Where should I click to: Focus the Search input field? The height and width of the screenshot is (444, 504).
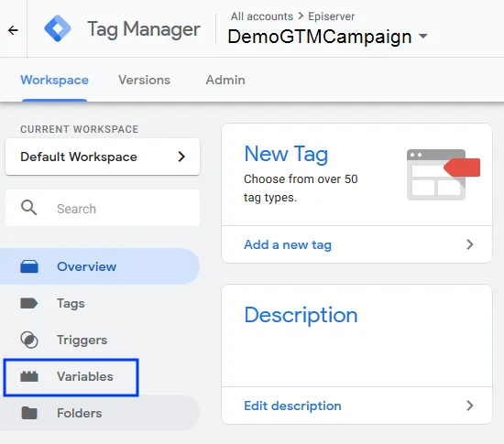[103, 208]
